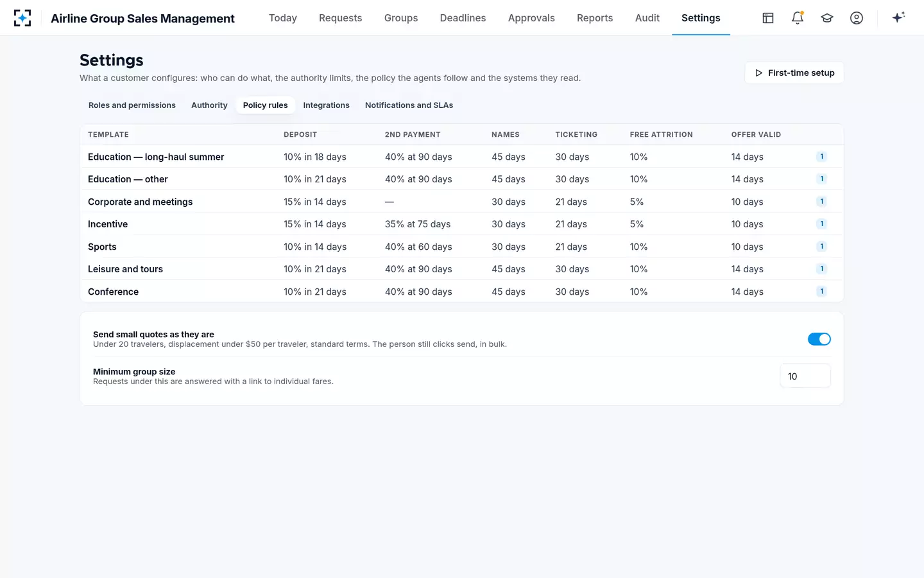
Task: Toggle Send small quotes as they are
Action: (819, 339)
